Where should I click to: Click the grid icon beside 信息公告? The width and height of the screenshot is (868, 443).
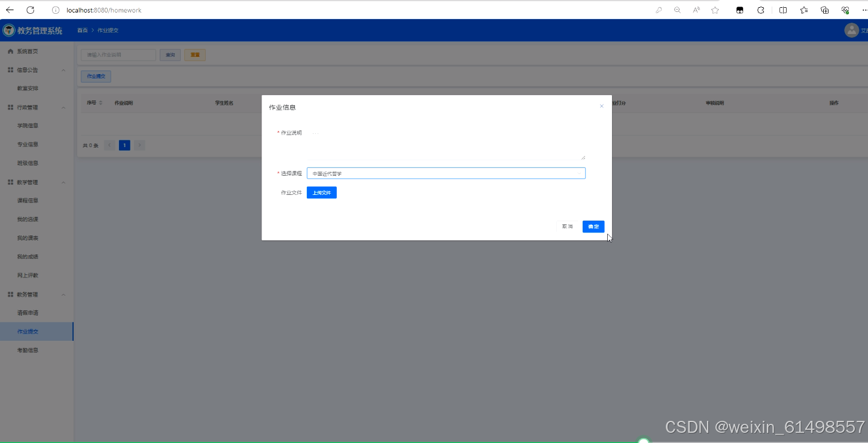pos(10,69)
